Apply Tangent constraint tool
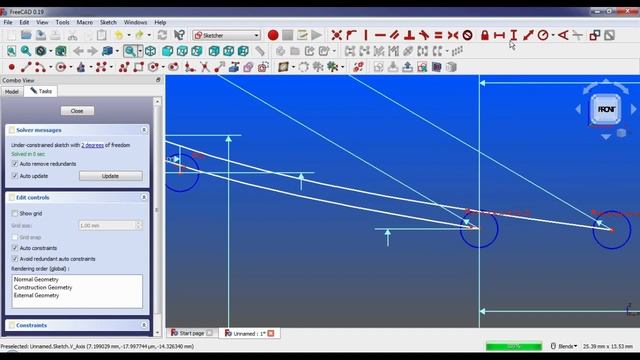Viewport: 640px width, 360px height. pos(424,35)
